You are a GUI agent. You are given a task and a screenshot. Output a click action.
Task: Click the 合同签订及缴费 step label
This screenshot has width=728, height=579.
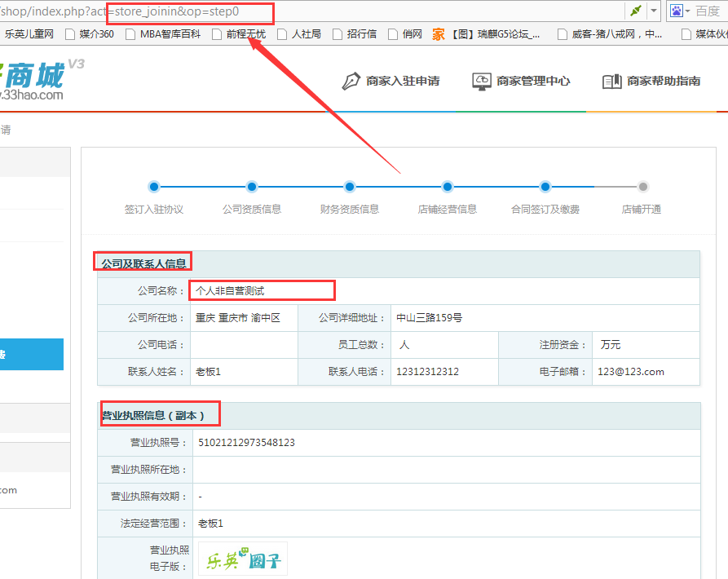pyautogui.click(x=545, y=210)
